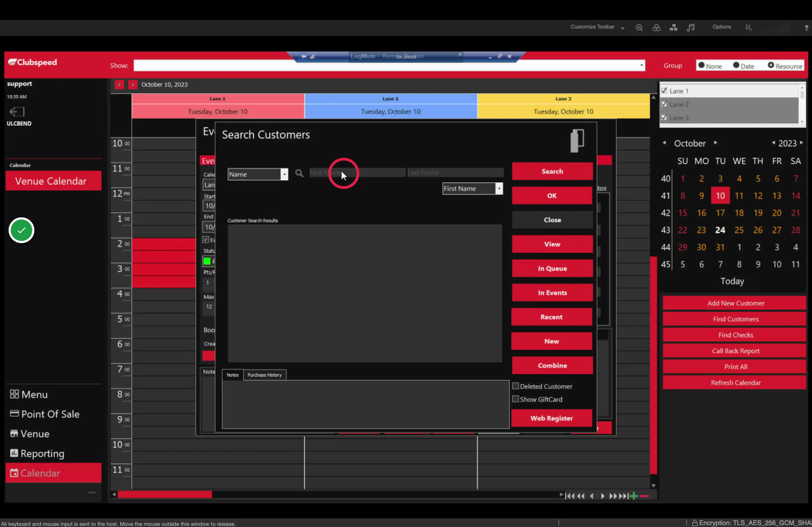Go to previous month arrow beside October

(664, 143)
